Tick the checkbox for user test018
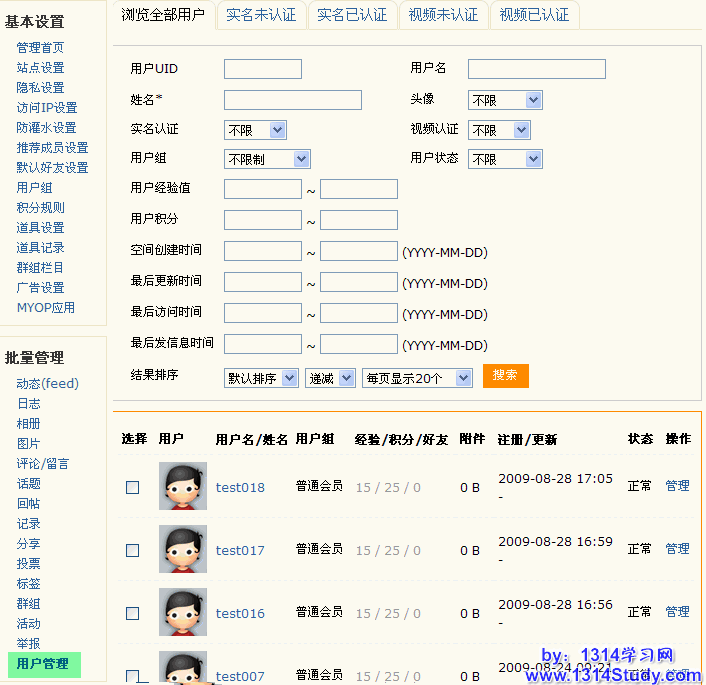706x685 pixels. tap(133, 487)
